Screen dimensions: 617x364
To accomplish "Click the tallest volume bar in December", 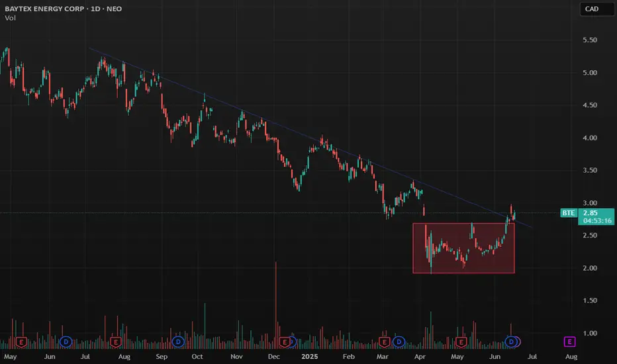I will click(x=276, y=305).
